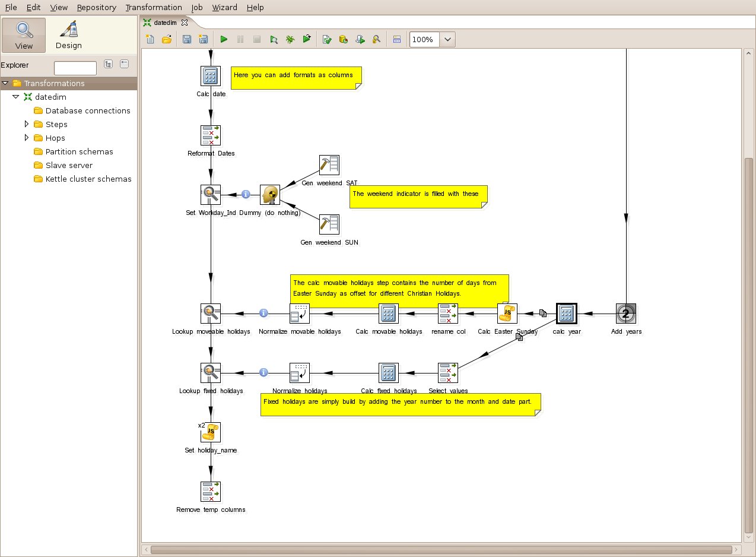The image size is (756, 557).
Task: Open the Wizard menu
Action: (x=224, y=7)
